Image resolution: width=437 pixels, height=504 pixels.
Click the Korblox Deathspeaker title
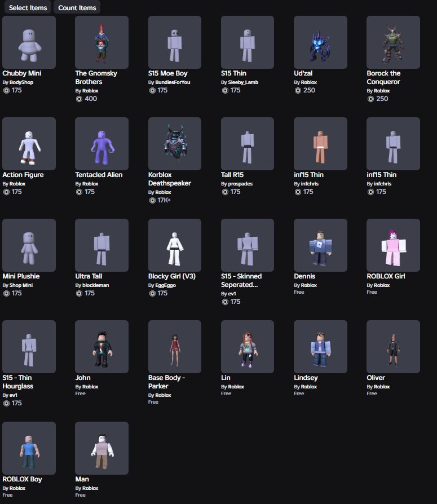point(170,179)
